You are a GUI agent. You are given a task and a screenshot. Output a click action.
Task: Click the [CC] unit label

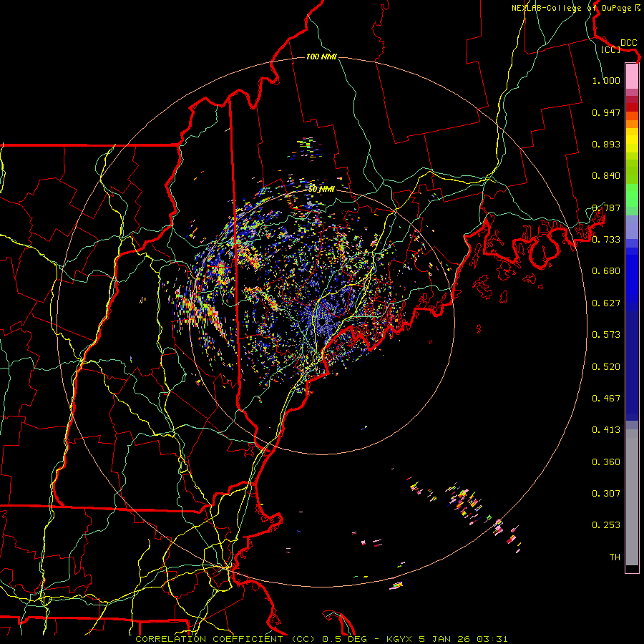(x=610, y=49)
